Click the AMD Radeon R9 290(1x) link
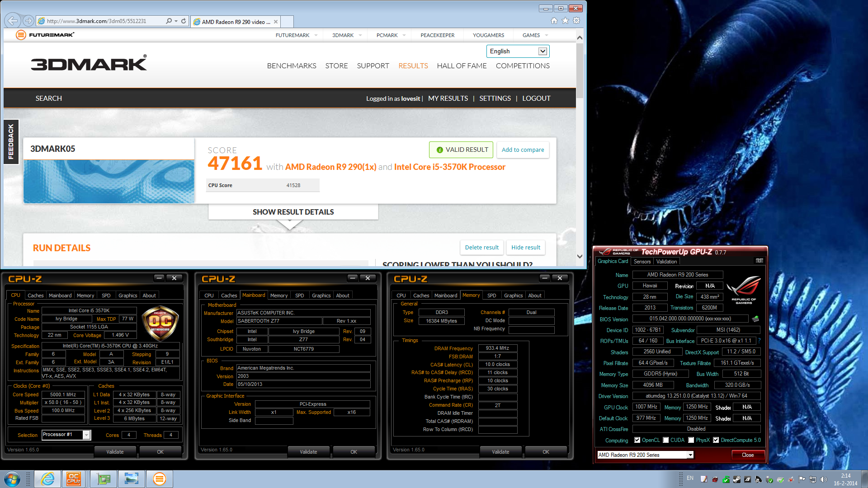Viewport: 868px width, 488px height. 330,167
